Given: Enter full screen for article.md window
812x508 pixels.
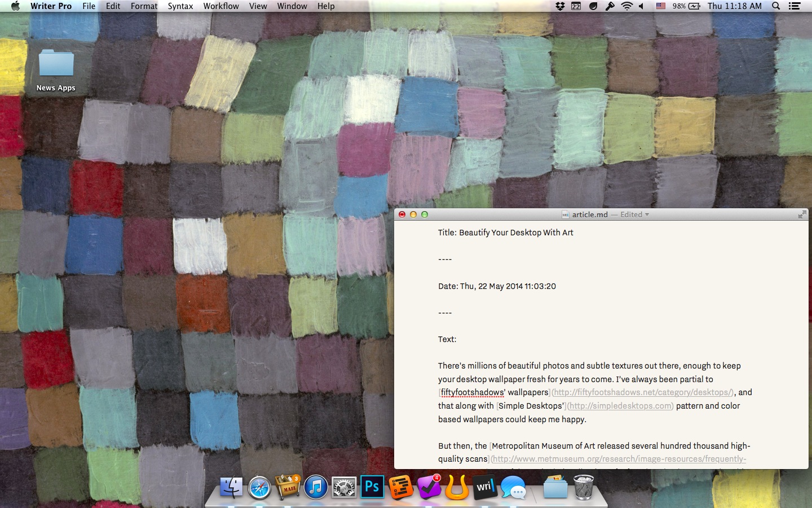Looking at the screenshot, I should pos(802,214).
